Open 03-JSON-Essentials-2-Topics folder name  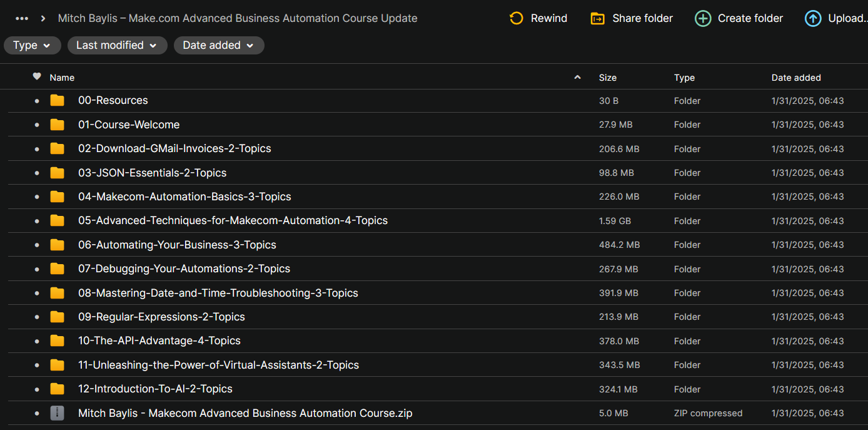(x=153, y=173)
